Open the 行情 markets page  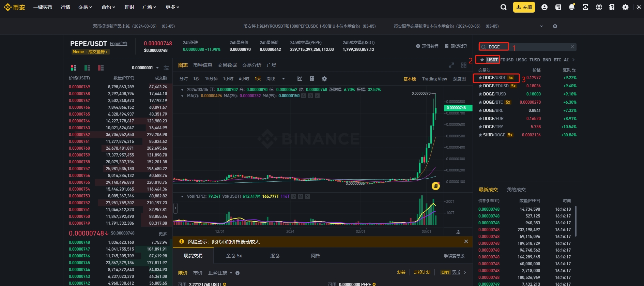(65, 7)
